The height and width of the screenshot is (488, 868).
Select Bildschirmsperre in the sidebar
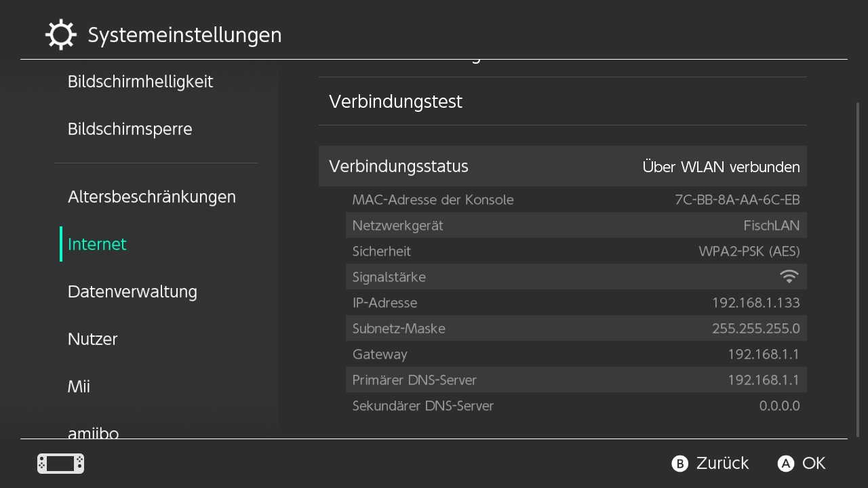point(130,129)
